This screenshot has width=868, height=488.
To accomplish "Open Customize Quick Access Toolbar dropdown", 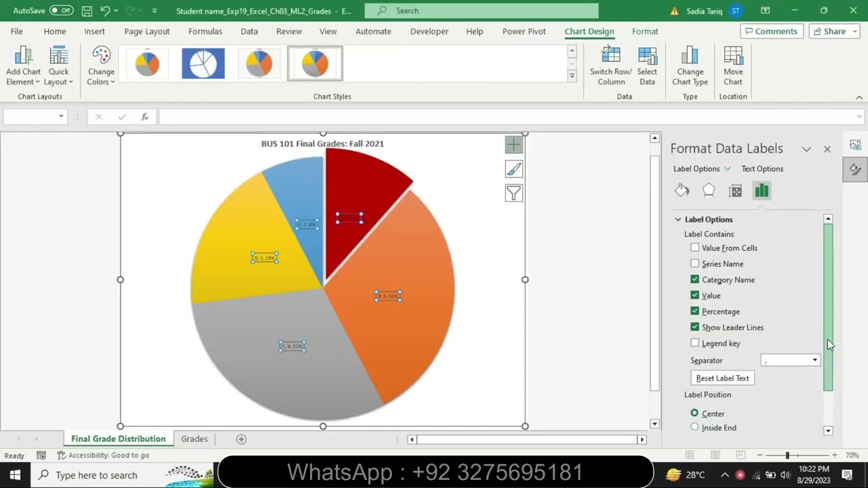I will [x=155, y=11].
